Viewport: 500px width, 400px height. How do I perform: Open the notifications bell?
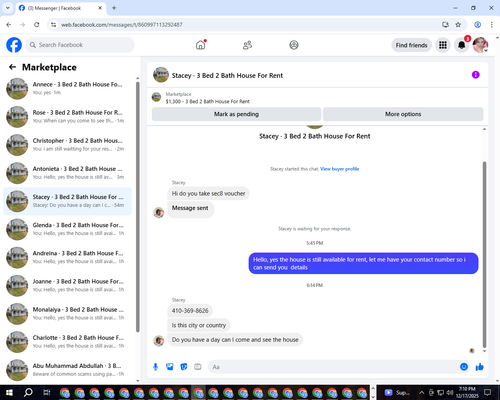point(461,45)
